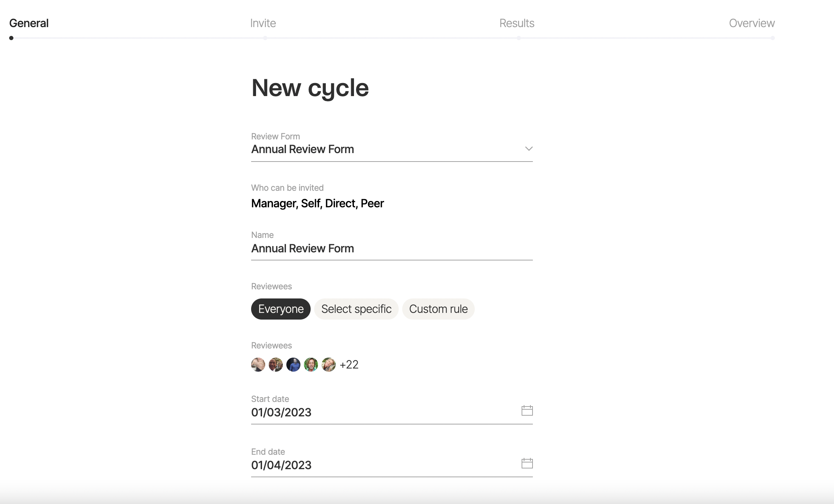The image size is (834, 504).
Task: Click the Start date 01/03/2023 field
Action: click(x=392, y=412)
